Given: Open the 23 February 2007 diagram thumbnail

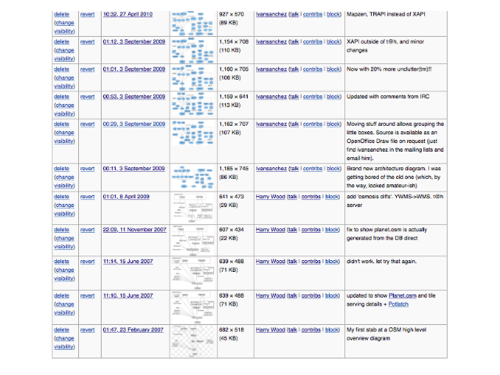Looking at the screenshot, I should point(193,341).
